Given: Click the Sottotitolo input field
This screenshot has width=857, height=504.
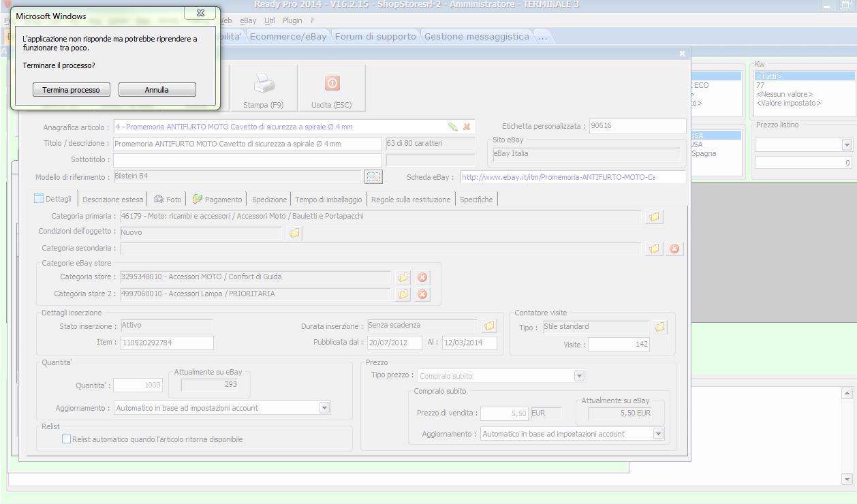Looking at the screenshot, I should click(247, 160).
